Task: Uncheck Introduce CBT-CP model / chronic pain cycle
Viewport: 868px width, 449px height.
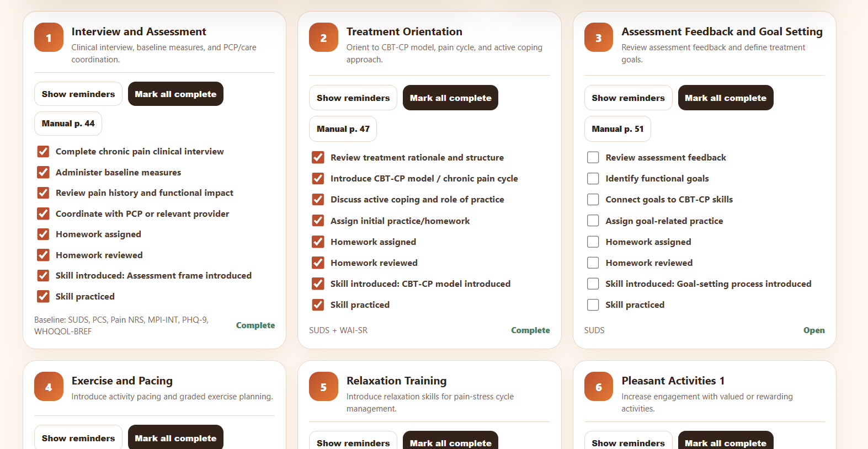Action: tap(318, 179)
